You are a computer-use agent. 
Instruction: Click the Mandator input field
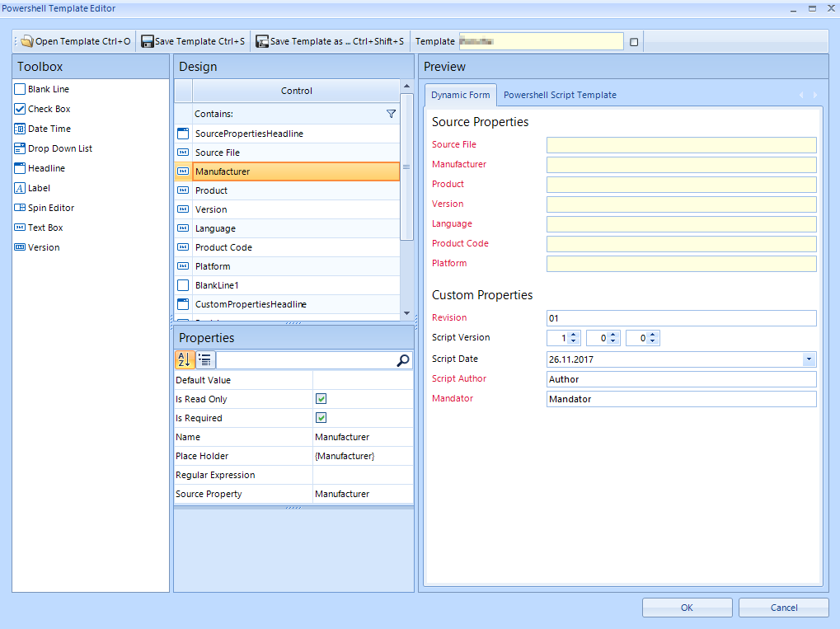[x=682, y=399]
